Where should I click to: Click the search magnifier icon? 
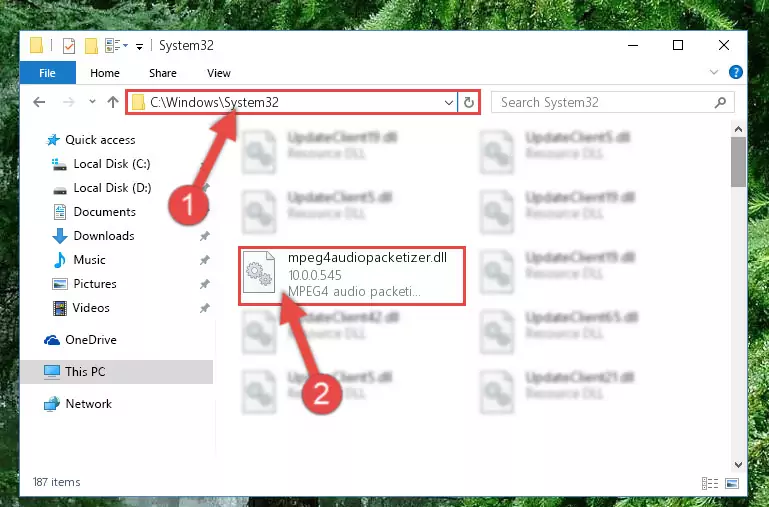(720, 102)
